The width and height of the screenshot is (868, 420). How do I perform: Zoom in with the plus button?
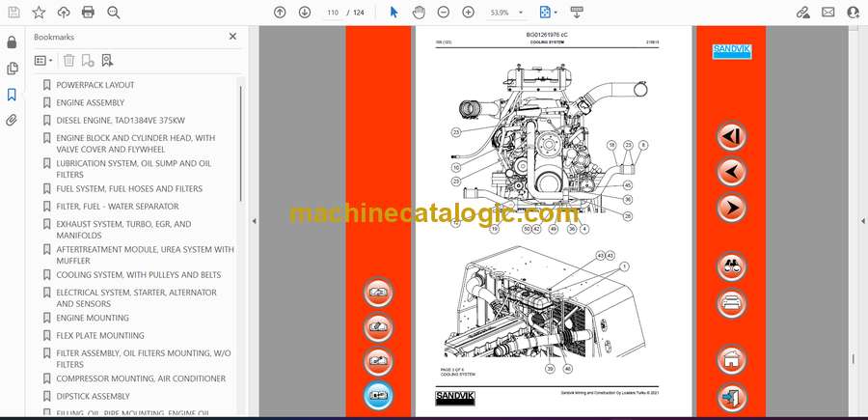click(x=469, y=13)
